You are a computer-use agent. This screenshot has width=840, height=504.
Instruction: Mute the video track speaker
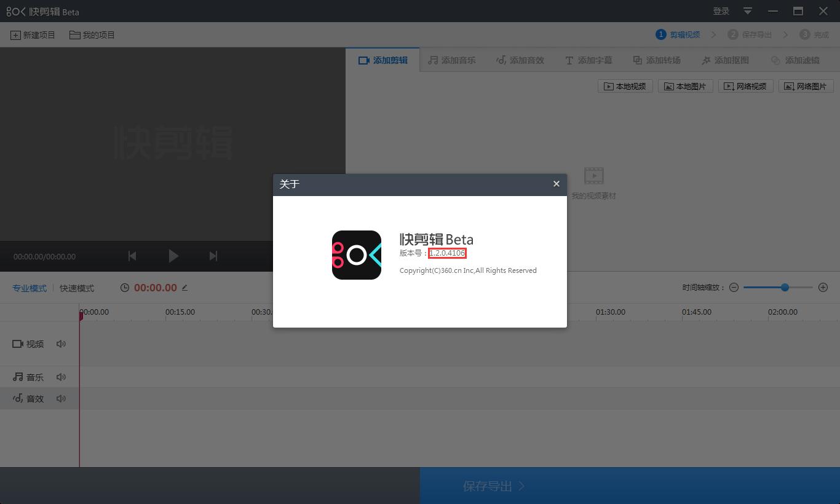(x=61, y=344)
